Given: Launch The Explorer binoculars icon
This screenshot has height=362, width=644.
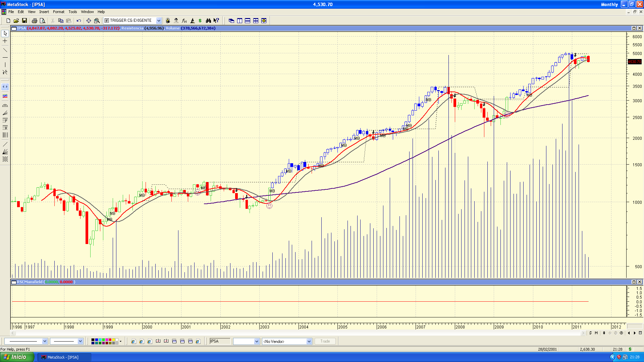Looking at the screenshot, I should pyautogui.click(x=208, y=21).
